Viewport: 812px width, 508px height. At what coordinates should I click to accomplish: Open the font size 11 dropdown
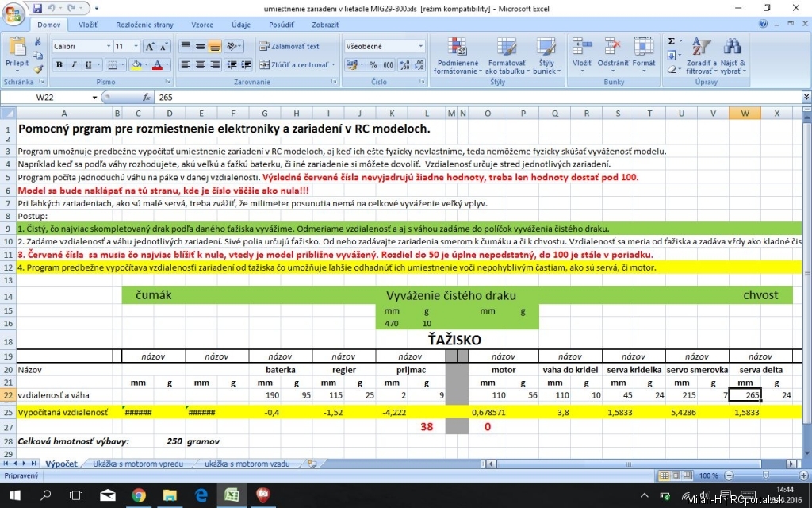coord(136,47)
